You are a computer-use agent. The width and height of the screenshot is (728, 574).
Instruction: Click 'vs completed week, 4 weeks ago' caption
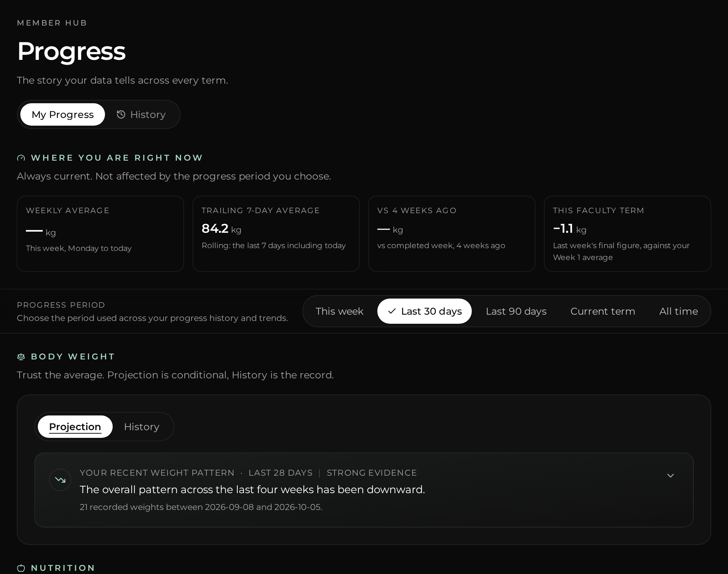coord(441,246)
